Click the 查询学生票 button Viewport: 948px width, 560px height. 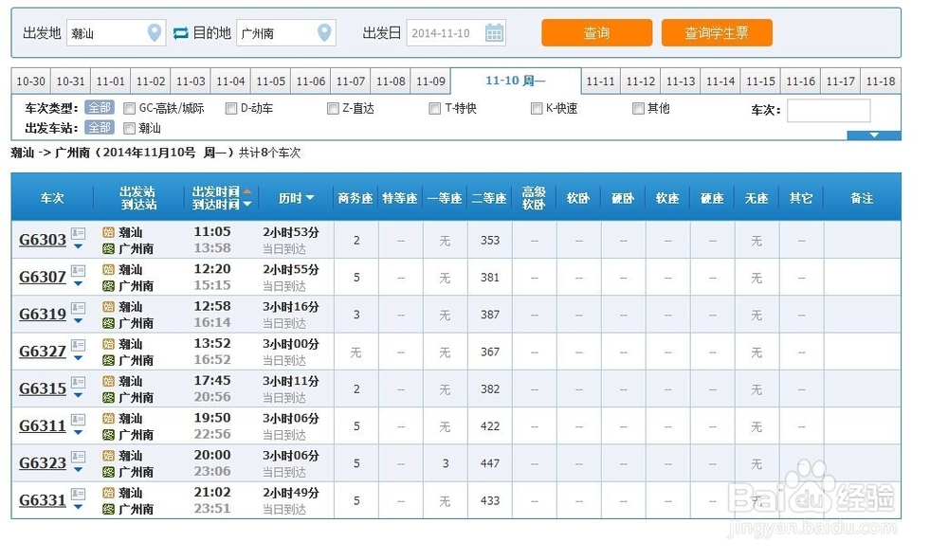point(717,31)
